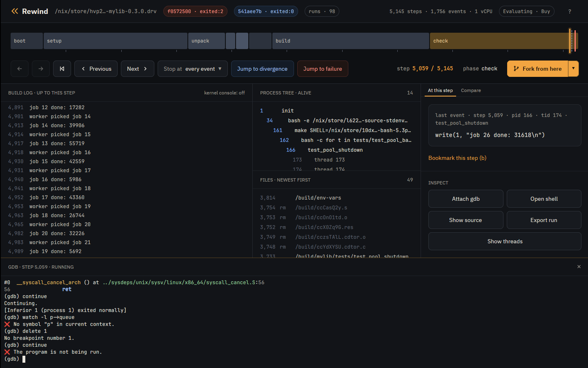Click Jump to failure
Image resolution: width=588 pixels, height=368 pixels.
point(323,69)
